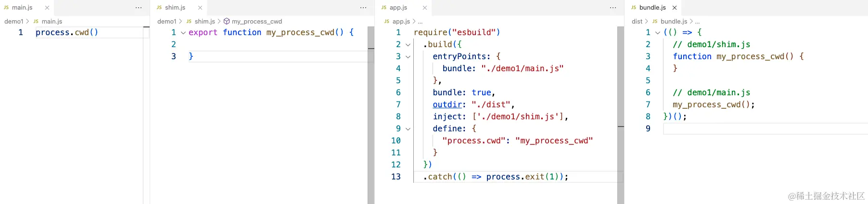Click export function line in shim.js
Image resolution: width=868 pixels, height=204 pixels.
(271, 32)
